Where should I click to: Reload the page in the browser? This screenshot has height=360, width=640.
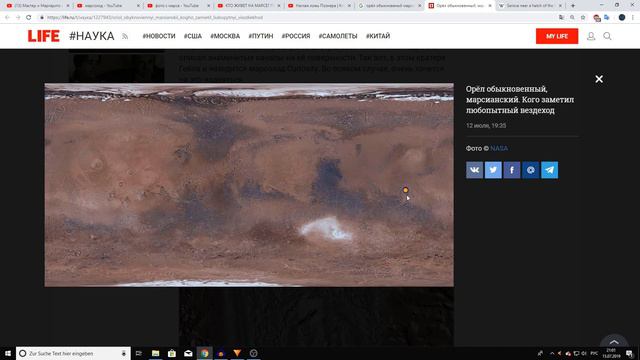point(29,18)
